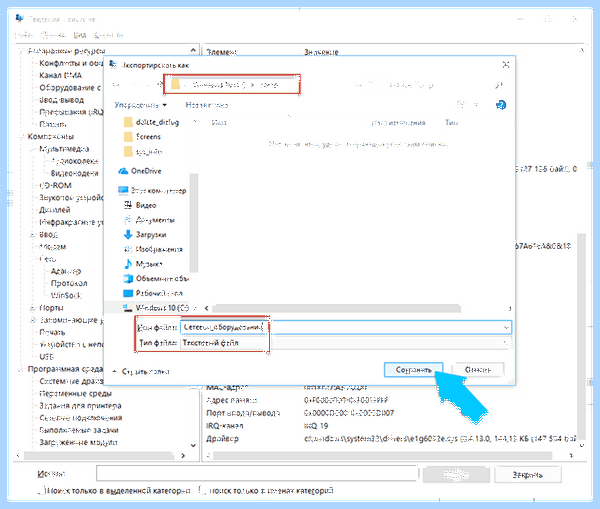Open the Музыка note icon
This screenshot has width=600, height=509.
128,264
